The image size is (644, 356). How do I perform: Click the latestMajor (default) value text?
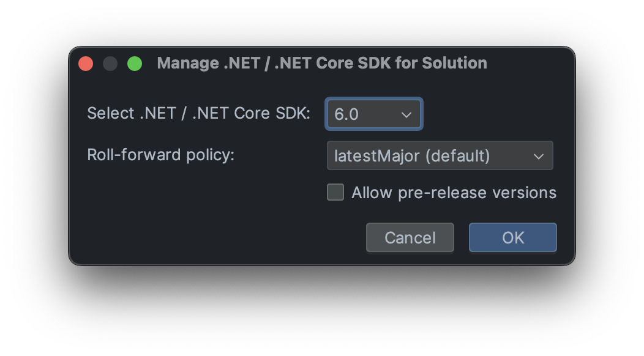(412, 156)
